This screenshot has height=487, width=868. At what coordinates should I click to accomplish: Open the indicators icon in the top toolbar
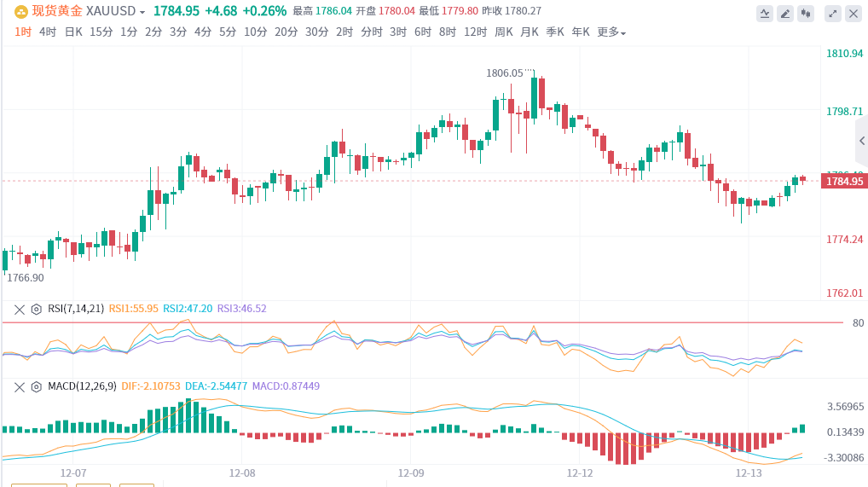pyautogui.click(x=765, y=14)
